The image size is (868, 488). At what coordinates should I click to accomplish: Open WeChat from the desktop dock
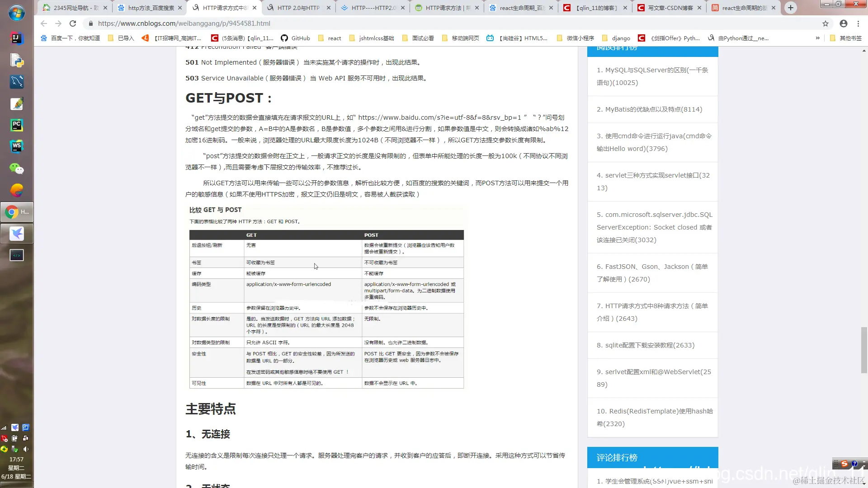17,169
